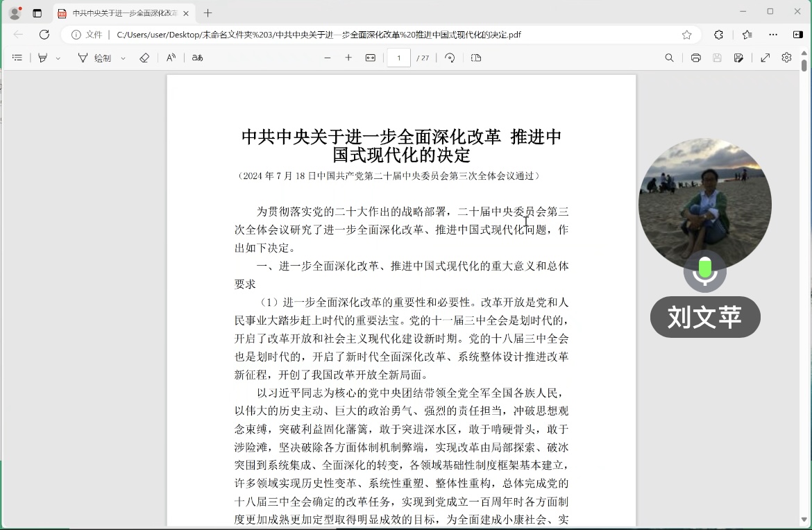Expand the highlight color dropdown arrow
812x530 pixels.
pos(58,58)
